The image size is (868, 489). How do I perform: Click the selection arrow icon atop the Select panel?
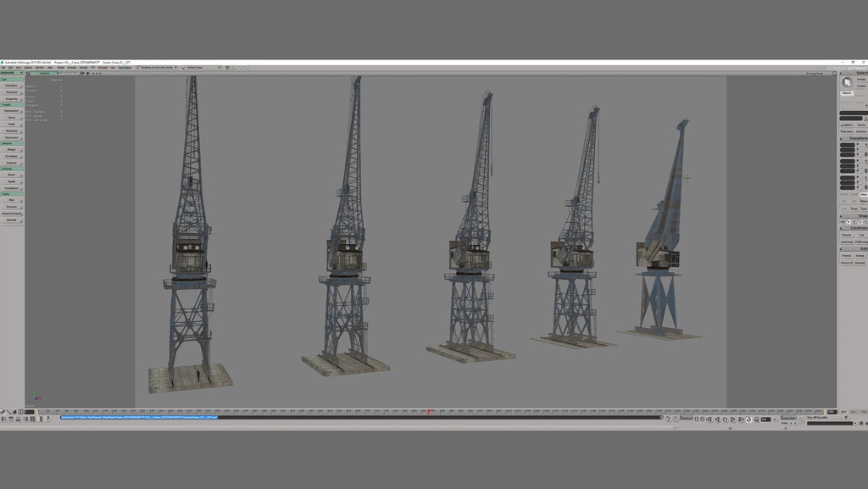(x=848, y=81)
